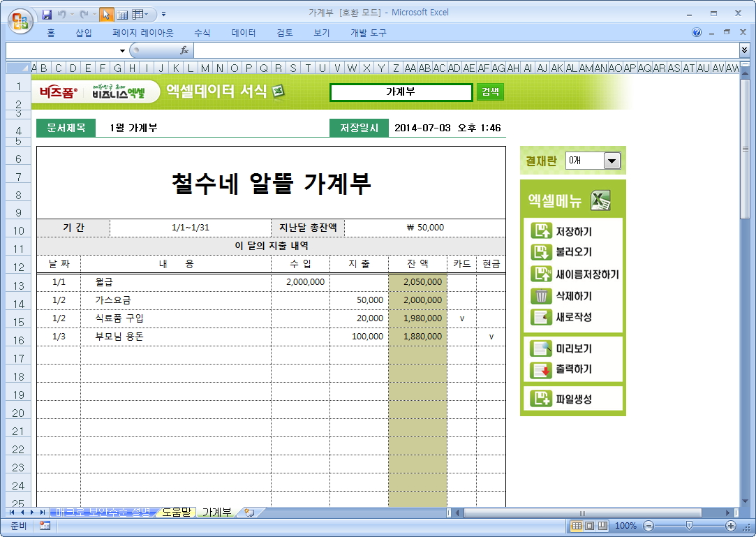This screenshot has height=537, width=756.
Task: Click the fx insert function icon
Action: point(184,50)
